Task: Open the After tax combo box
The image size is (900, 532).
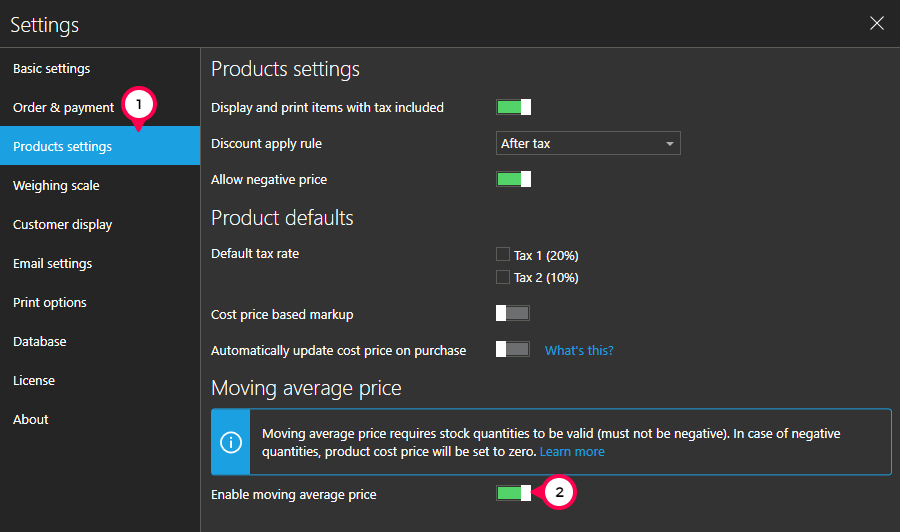Action: point(588,143)
